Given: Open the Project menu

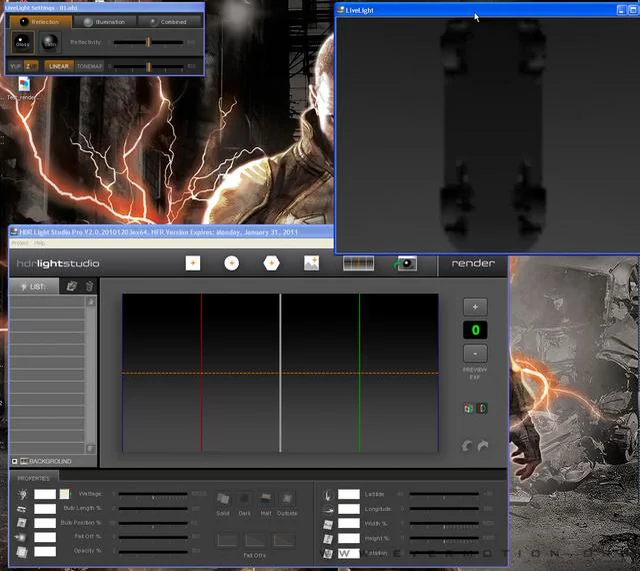Looking at the screenshot, I should (20, 243).
